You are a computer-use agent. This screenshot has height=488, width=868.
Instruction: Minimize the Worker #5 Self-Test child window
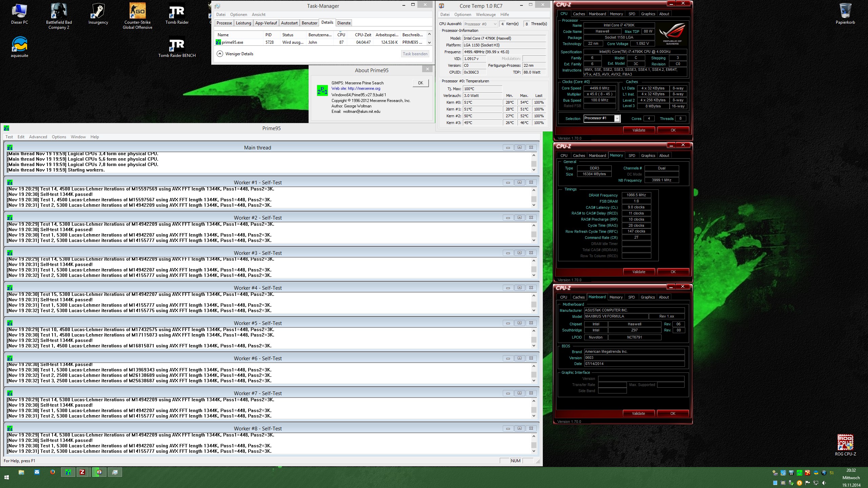508,323
